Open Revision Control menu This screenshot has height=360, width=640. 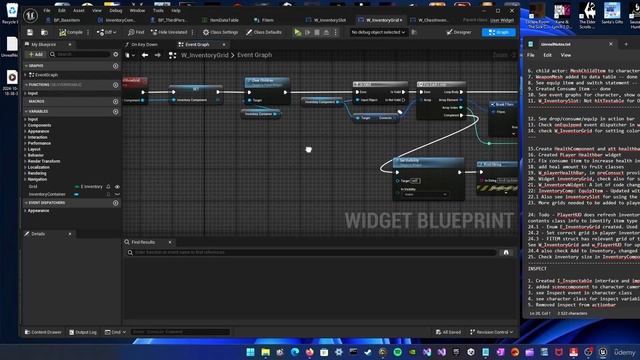click(x=491, y=332)
